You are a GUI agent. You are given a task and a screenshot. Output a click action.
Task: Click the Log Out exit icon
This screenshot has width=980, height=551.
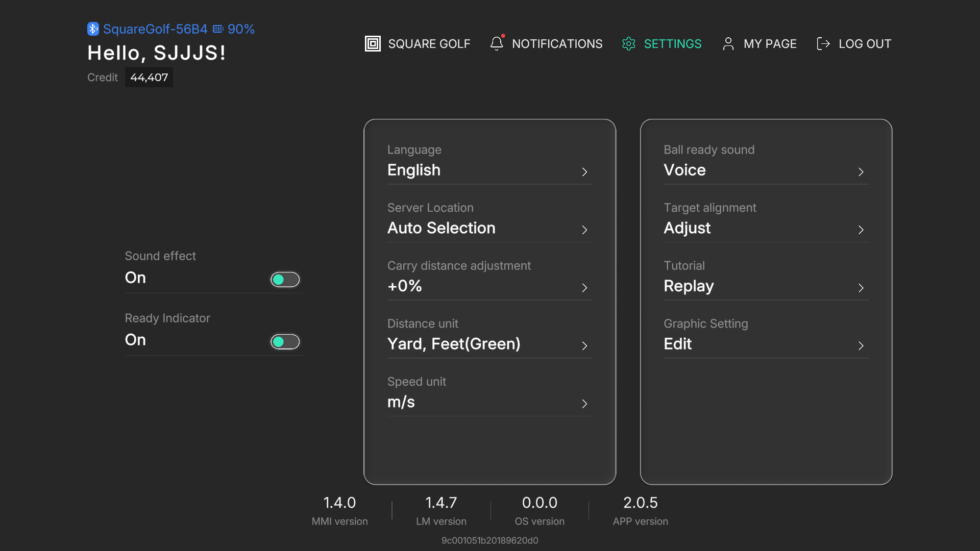[823, 44]
